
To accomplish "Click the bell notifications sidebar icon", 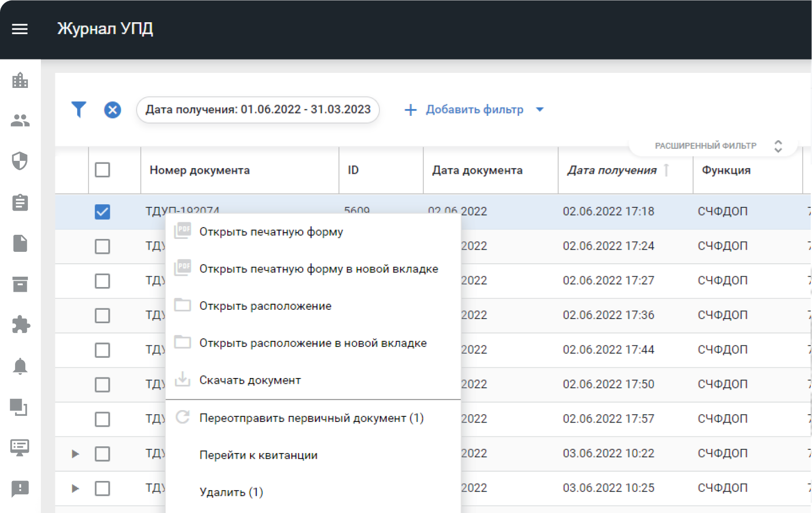I will point(20,366).
